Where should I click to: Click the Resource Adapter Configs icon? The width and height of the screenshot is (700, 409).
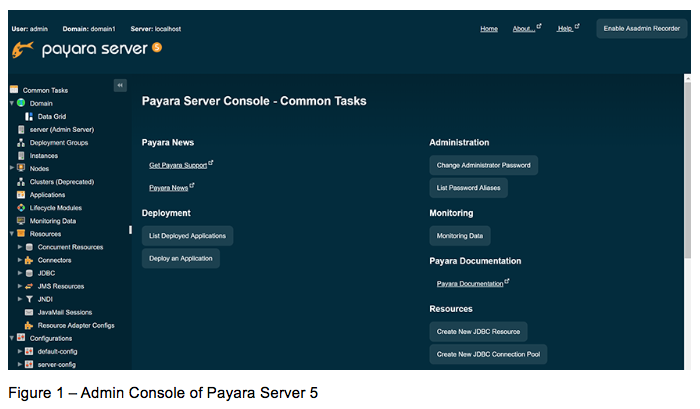coord(29,325)
